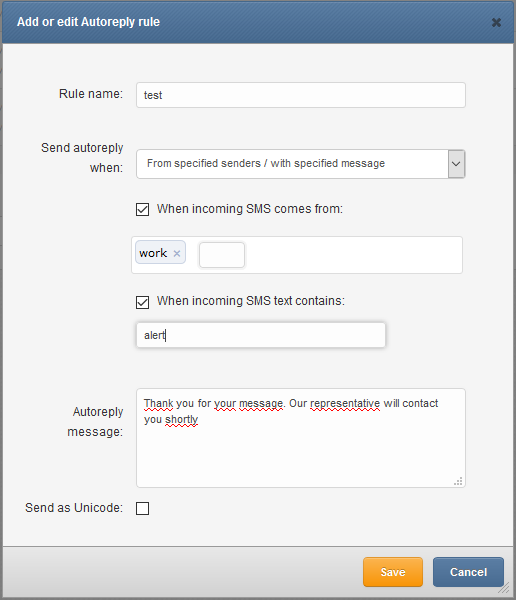Click the Cancel button
This screenshot has height=600, width=516.
pyautogui.click(x=468, y=572)
